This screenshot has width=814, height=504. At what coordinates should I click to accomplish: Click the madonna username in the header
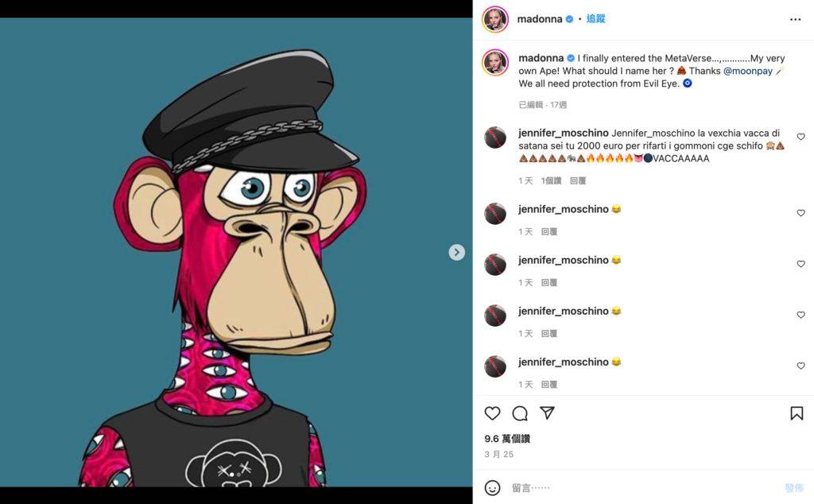pyautogui.click(x=540, y=19)
